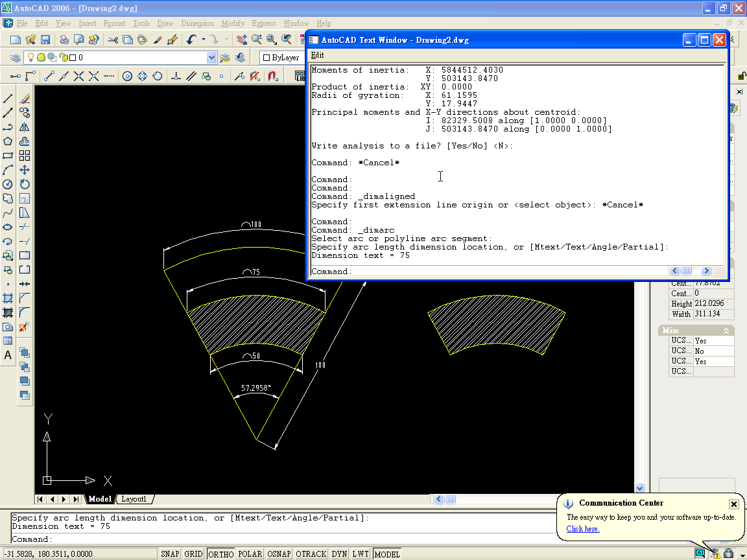747x560 pixels.
Task: Select the Multiline Text tool
Action: coord(8,355)
